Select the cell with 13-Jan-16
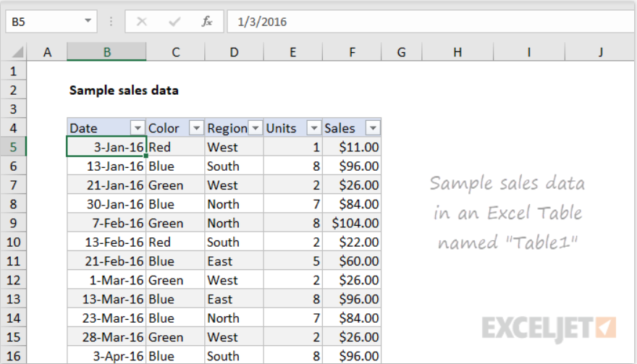 click(x=106, y=166)
